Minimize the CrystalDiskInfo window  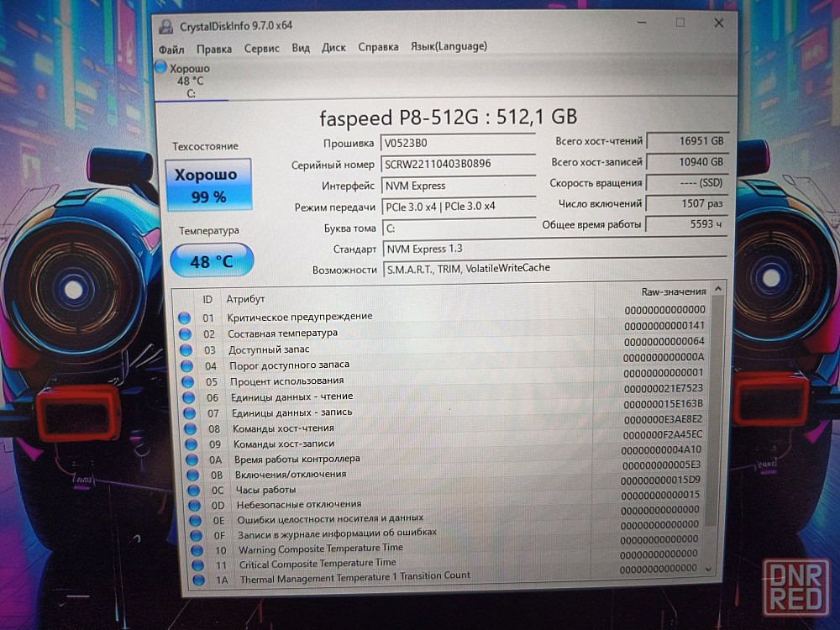click(642, 23)
